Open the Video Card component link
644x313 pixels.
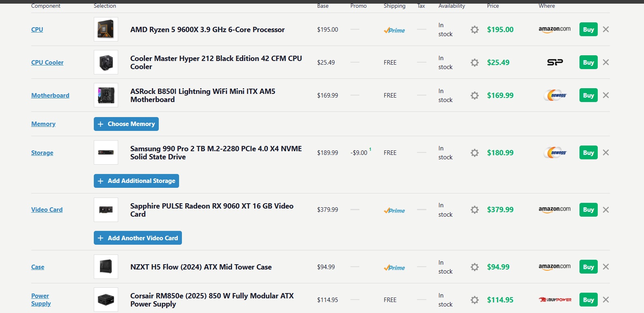pyautogui.click(x=47, y=210)
